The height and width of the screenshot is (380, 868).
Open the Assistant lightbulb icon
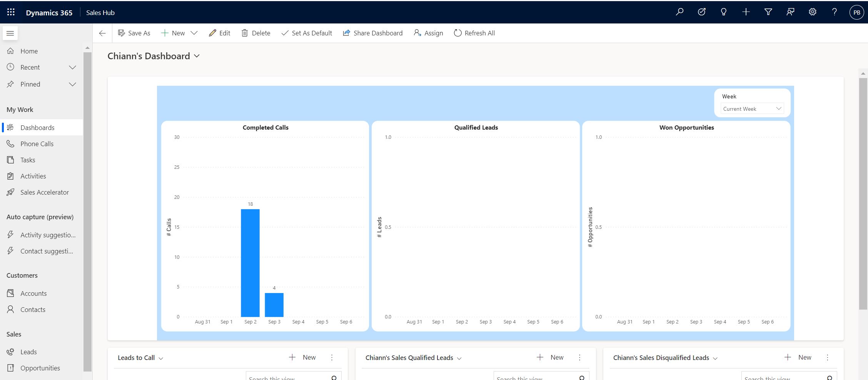[724, 12]
